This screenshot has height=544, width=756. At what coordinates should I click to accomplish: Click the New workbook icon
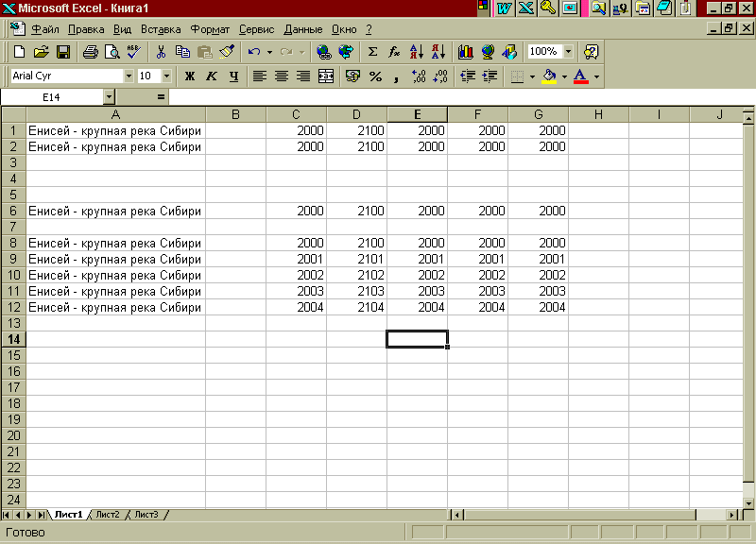coord(19,52)
